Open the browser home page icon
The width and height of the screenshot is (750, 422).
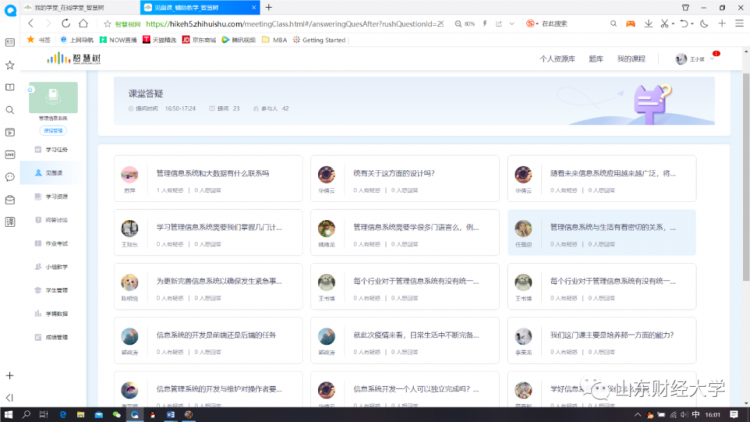point(83,23)
